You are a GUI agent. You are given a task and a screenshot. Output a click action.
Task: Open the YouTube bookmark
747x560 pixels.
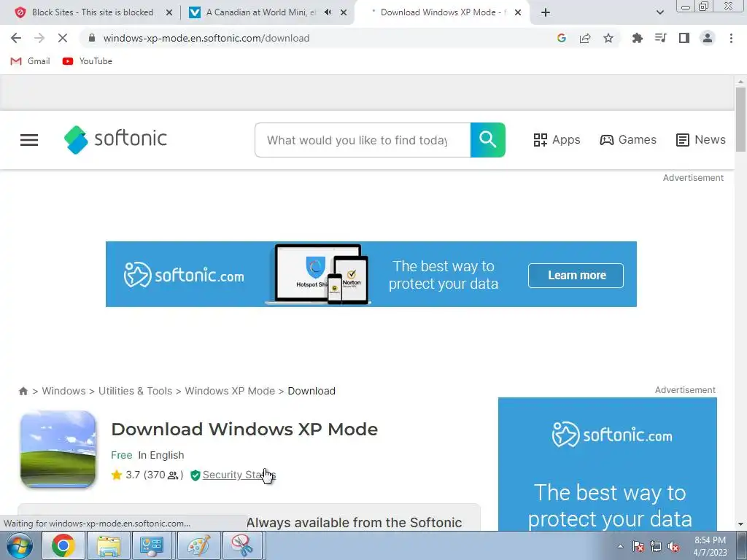click(x=88, y=61)
